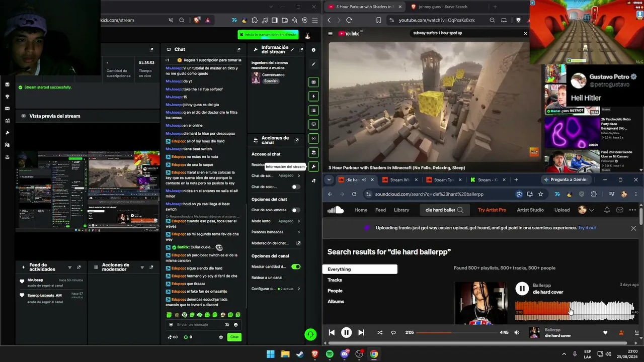This screenshot has height=362, width=644.
Task: Toggle repeat in the SoundCloud player
Action: 393,332
